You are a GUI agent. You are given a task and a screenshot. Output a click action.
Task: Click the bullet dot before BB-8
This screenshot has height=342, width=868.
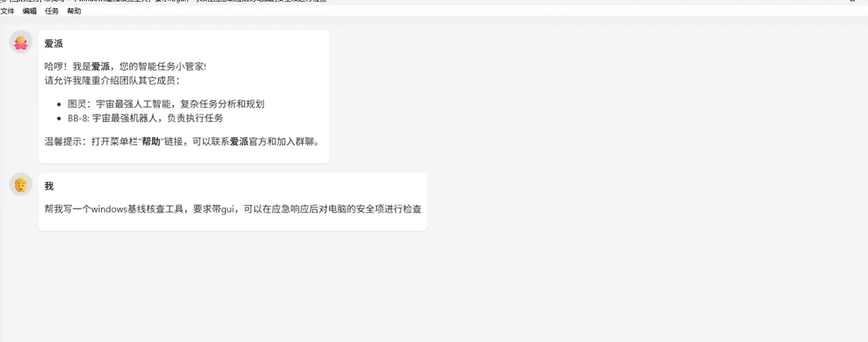[60, 118]
